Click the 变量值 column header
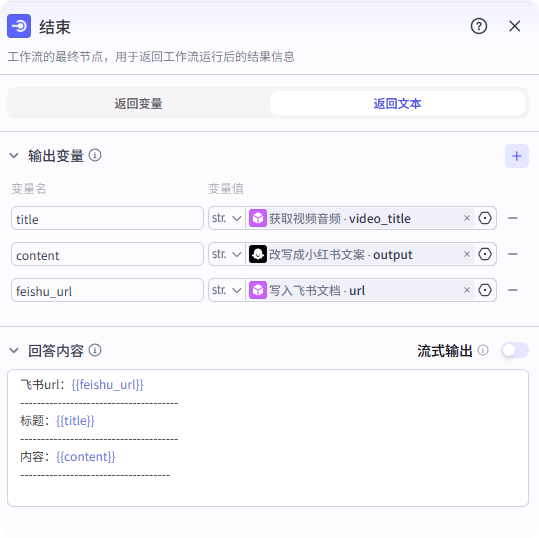Viewport: 539px width, 538px height. pyautogui.click(x=226, y=189)
